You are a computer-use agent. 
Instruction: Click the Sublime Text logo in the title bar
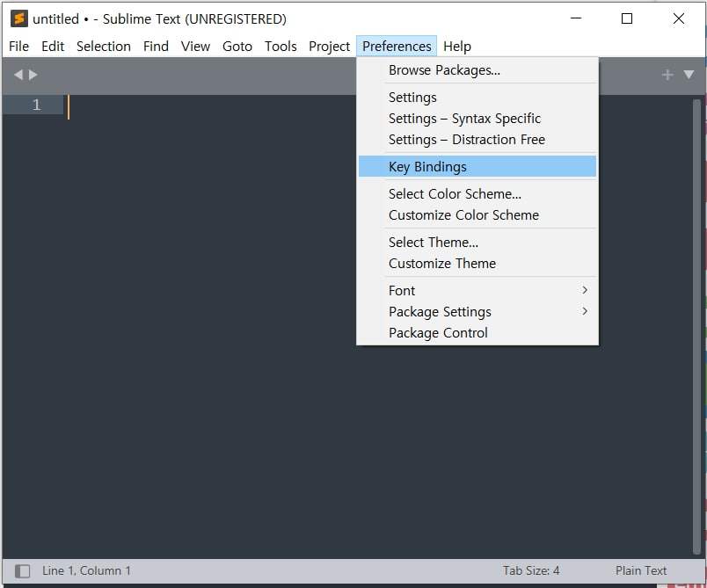tap(19, 18)
